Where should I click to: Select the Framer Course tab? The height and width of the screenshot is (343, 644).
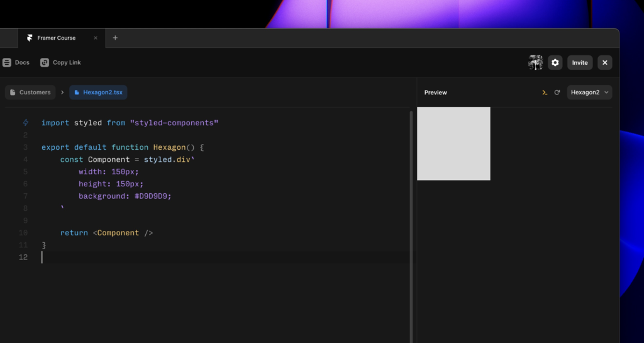click(57, 38)
